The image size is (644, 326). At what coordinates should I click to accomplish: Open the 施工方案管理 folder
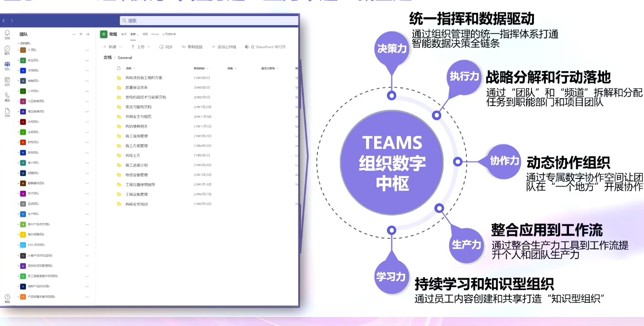(x=136, y=145)
